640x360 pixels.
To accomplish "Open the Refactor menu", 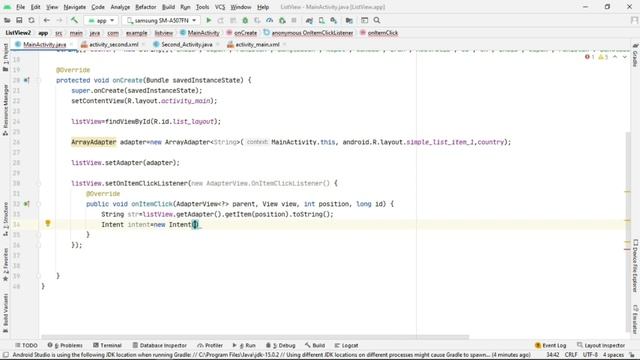I will pos(146,7).
